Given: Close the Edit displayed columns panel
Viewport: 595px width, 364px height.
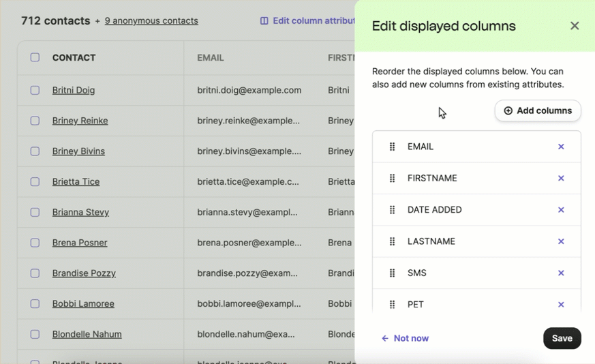Looking at the screenshot, I should pyautogui.click(x=575, y=26).
